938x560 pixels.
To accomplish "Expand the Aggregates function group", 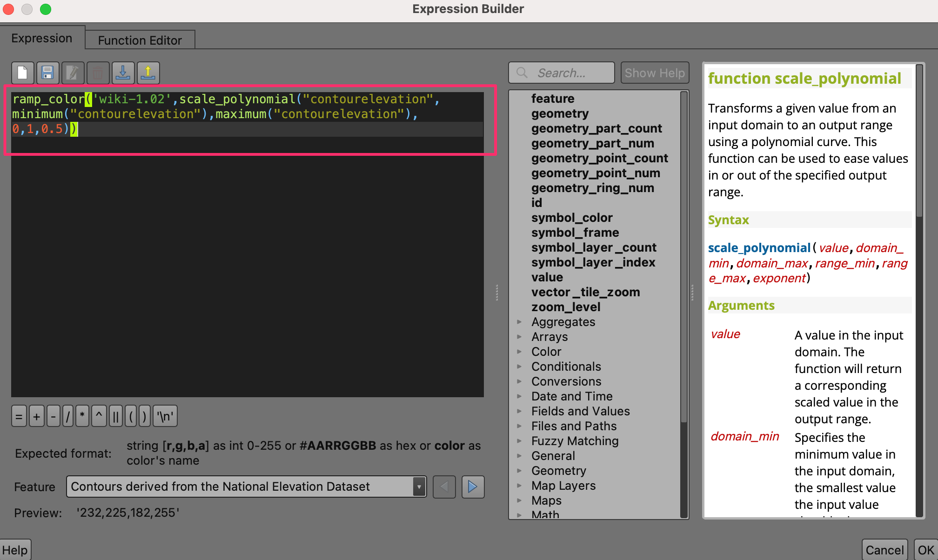I will (519, 322).
